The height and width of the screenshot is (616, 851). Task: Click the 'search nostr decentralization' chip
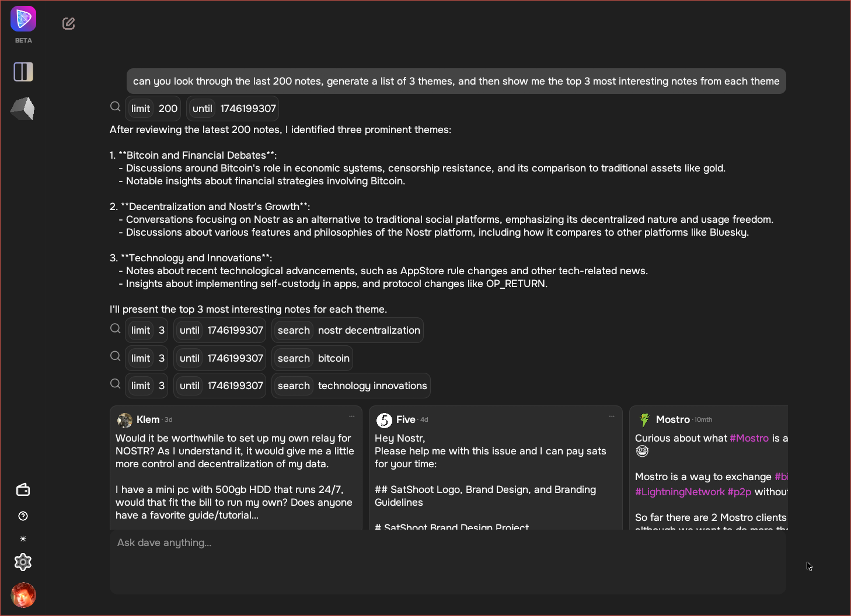(x=347, y=330)
